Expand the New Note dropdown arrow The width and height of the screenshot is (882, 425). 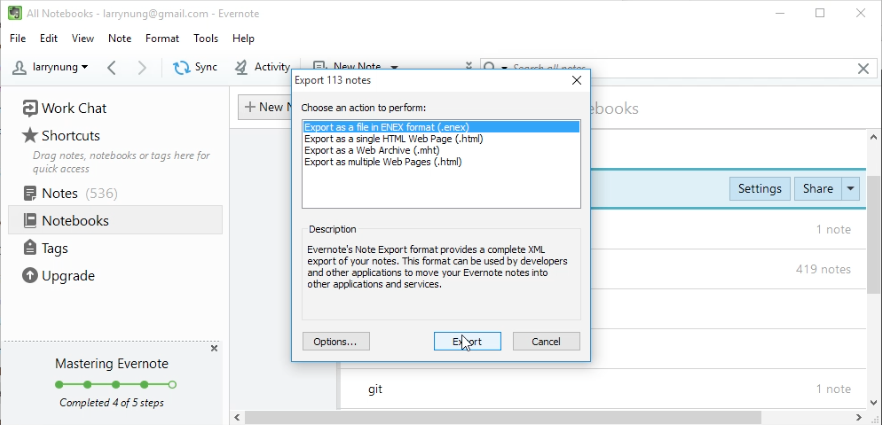394,67
